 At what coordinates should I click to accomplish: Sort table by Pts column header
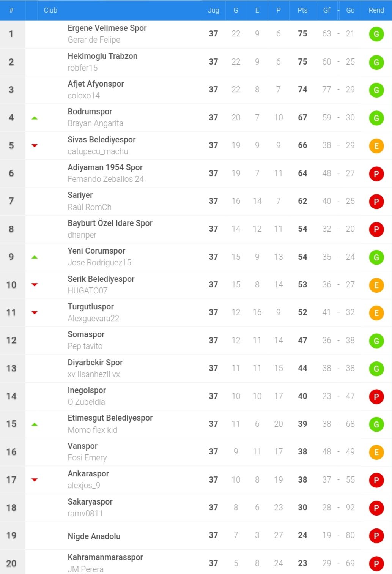[x=302, y=10]
